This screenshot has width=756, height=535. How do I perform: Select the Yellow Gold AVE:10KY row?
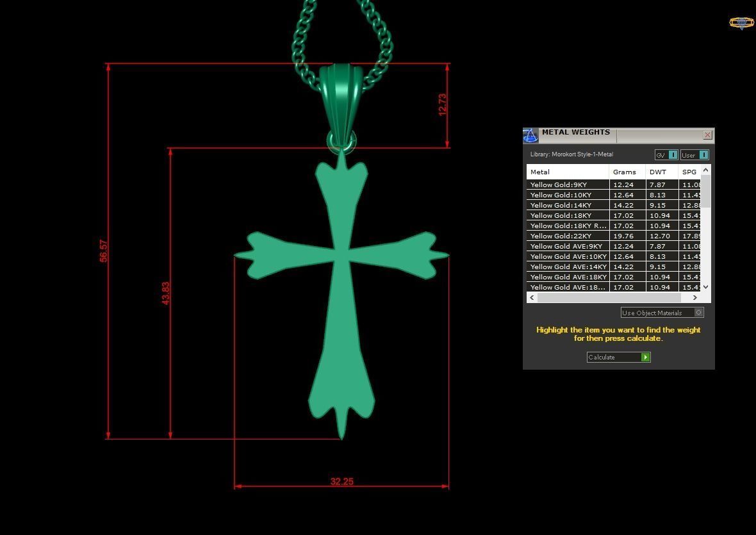pos(613,256)
